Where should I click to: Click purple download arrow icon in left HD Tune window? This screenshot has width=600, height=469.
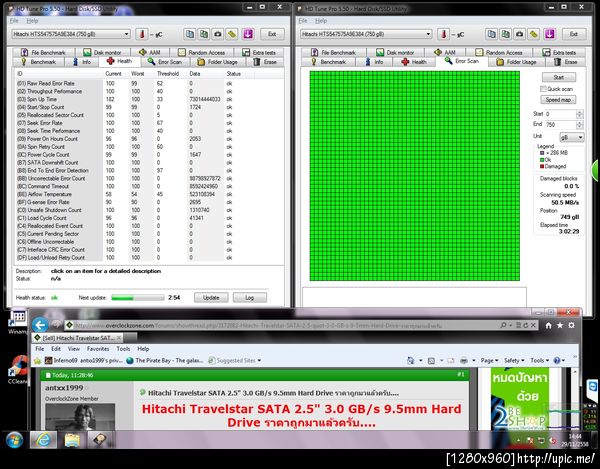[x=248, y=34]
